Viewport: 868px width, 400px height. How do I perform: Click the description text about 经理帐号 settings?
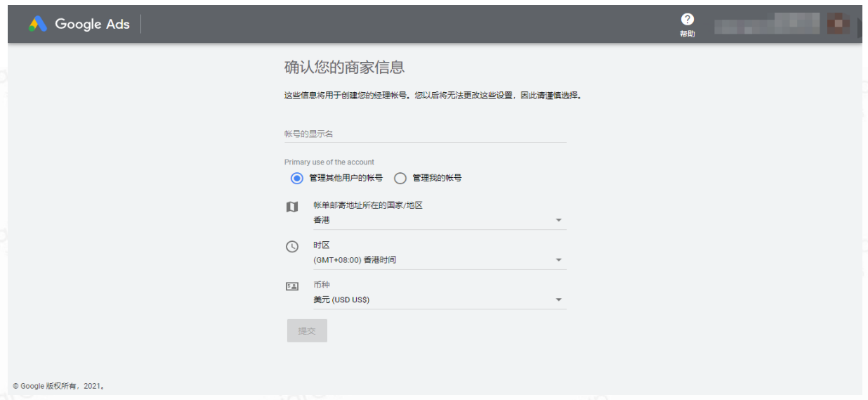[x=433, y=96]
